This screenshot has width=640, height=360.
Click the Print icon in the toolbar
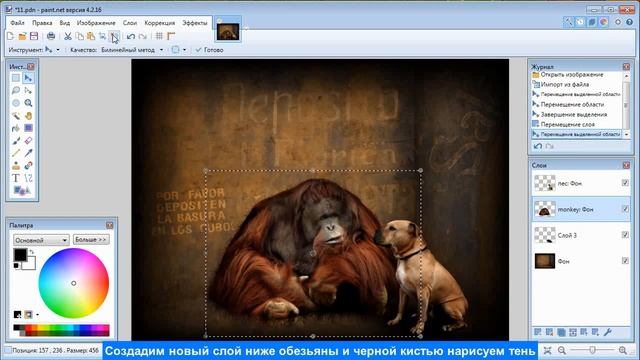click(51, 36)
